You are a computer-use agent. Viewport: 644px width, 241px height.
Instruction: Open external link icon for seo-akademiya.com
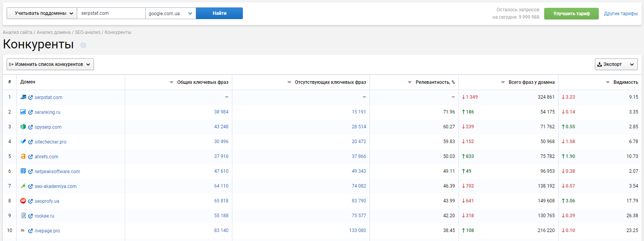tap(30, 186)
